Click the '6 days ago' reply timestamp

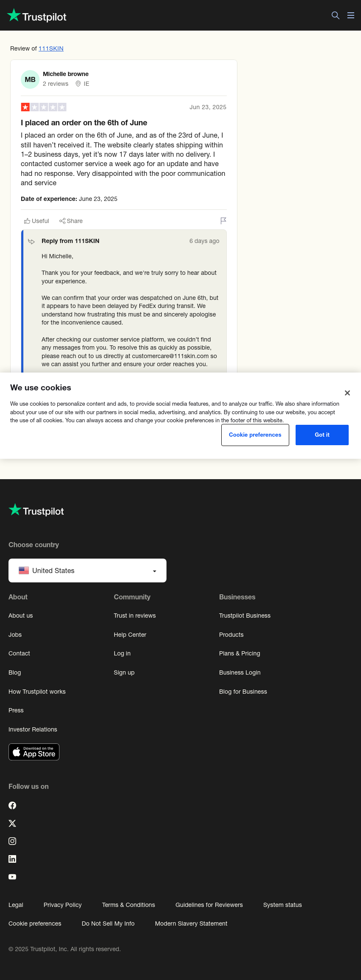(x=204, y=241)
